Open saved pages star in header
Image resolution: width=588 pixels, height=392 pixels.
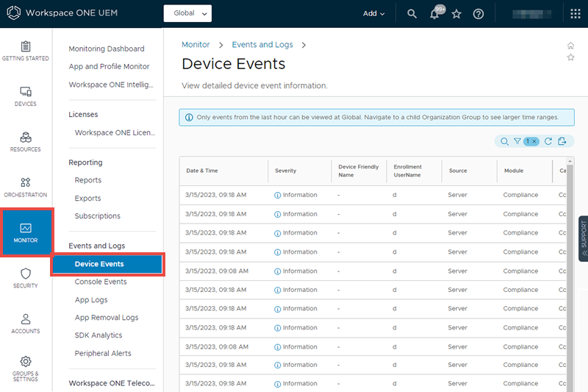[x=456, y=14]
